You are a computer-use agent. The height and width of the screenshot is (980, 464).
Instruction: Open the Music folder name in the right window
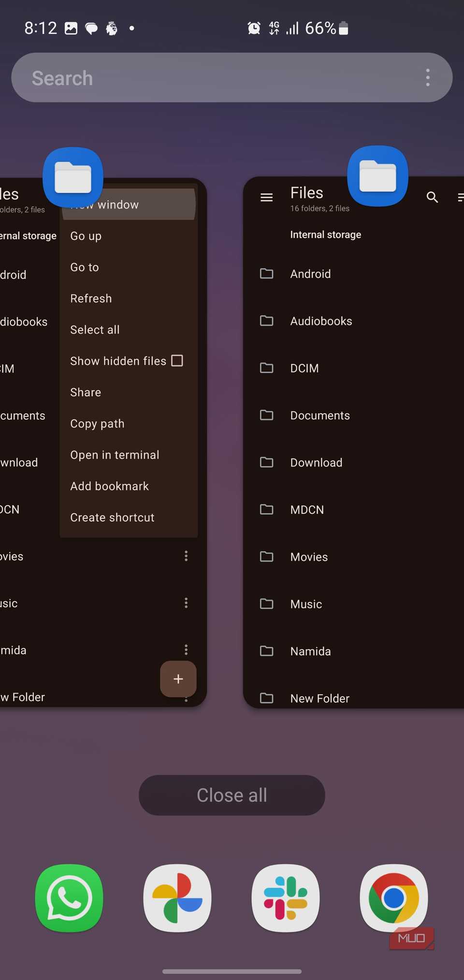[x=306, y=604]
